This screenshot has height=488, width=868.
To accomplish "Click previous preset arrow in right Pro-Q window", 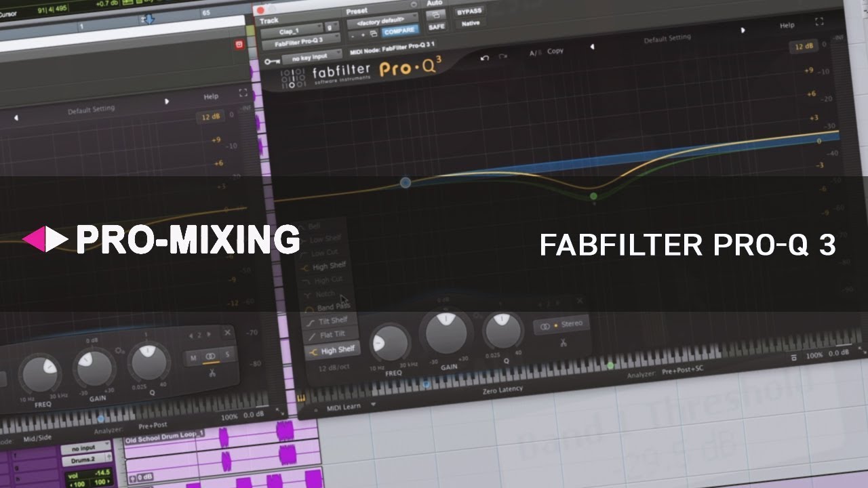I will [x=592, y=47].
